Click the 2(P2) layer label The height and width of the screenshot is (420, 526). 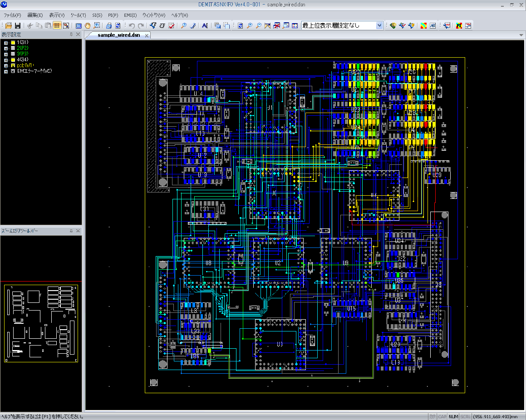(x=23, y=48)
